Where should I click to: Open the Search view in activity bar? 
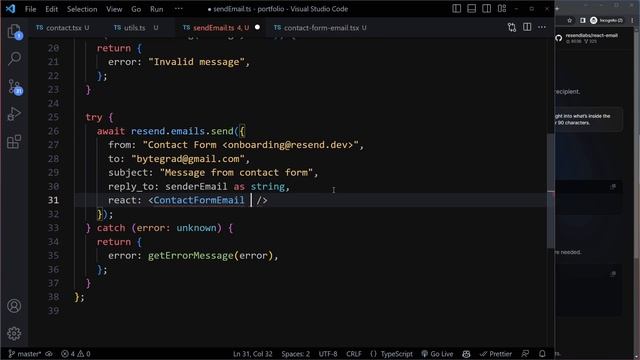(x=15, y=58)
